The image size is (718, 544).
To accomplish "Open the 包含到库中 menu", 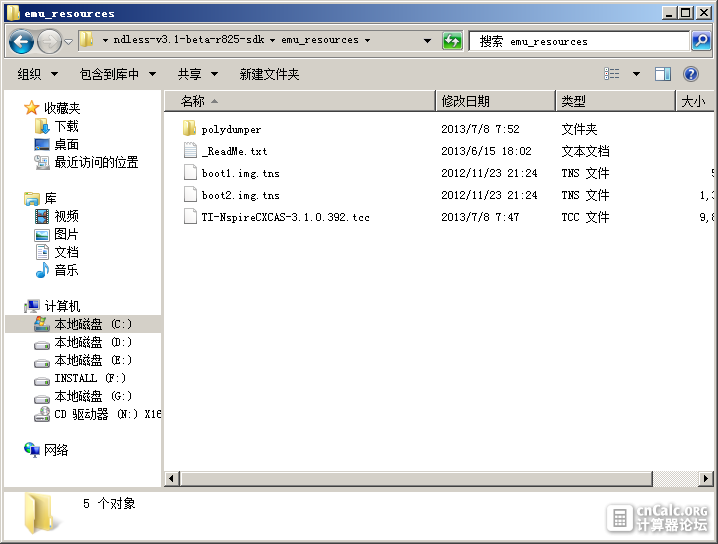I will 118,74.
